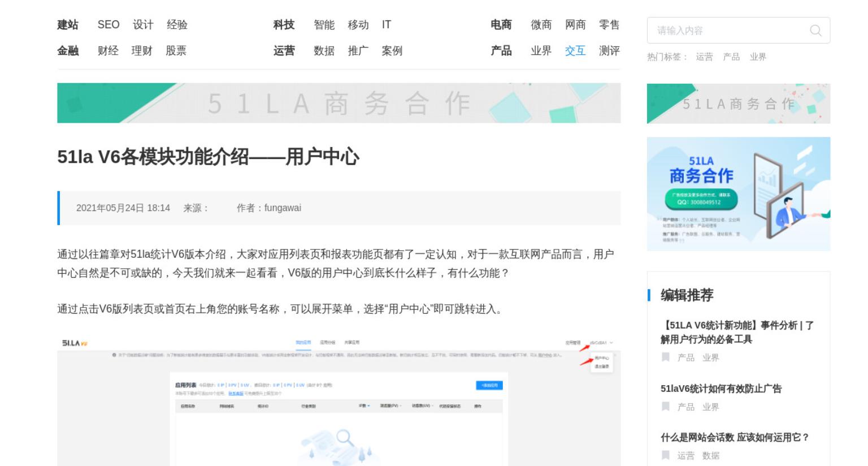Image resolution: width=868 pixels, height=466 pixels.
Task: Click the bookmark icon under 网站会话数 article
Action: [666, 455]
